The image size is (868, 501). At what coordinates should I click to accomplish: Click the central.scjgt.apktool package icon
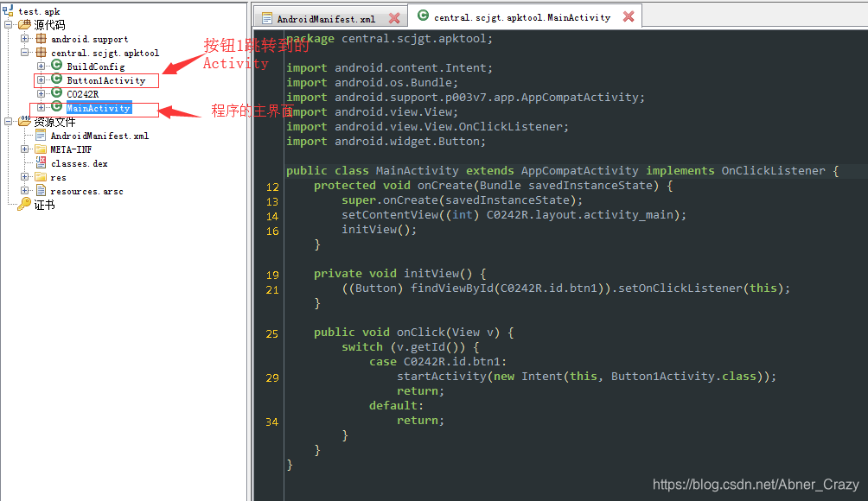tap(41, 53)
